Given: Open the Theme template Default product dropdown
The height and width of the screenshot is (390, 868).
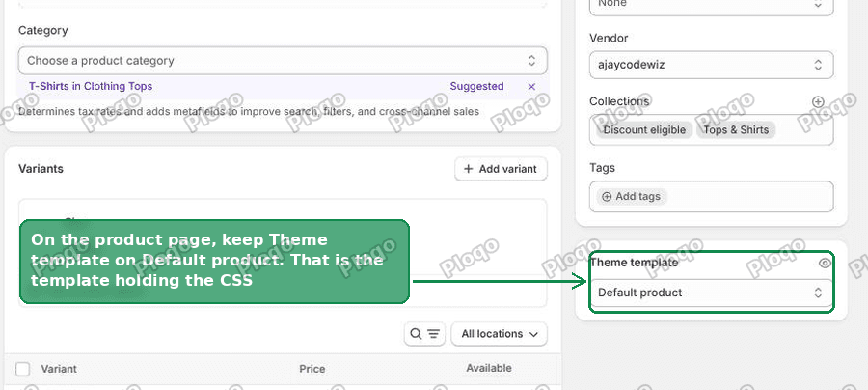Looking at the screenshot, I should coord(712,292).
